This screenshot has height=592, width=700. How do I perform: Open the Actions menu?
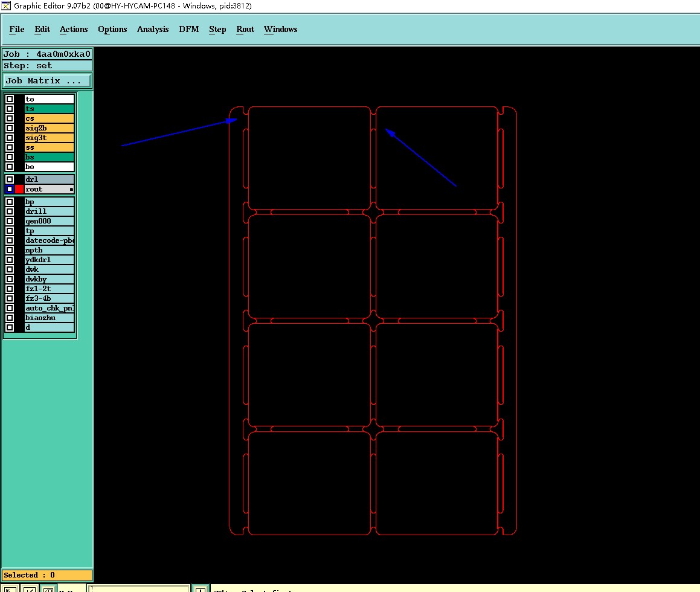tap(74, 30)
